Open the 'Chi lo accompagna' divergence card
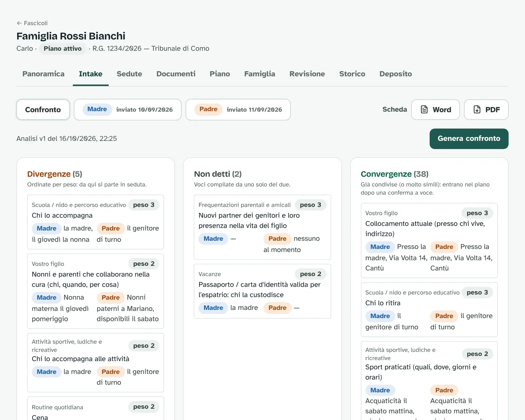 (x=96, y=222)
